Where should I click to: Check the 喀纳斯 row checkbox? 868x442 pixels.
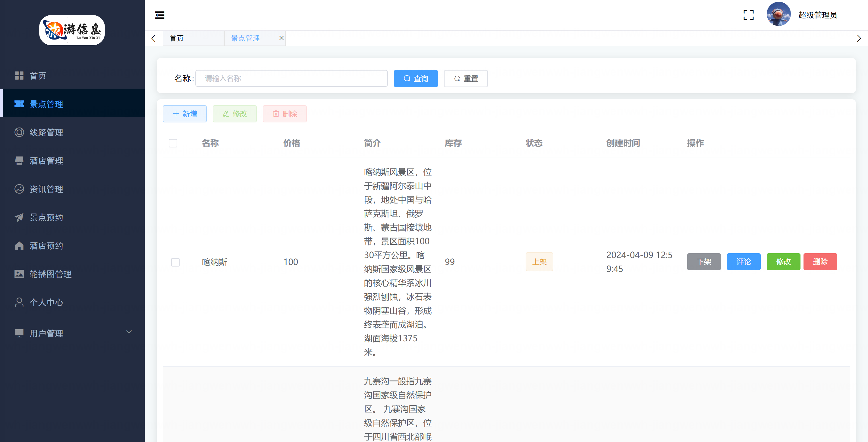coord(175,262)
